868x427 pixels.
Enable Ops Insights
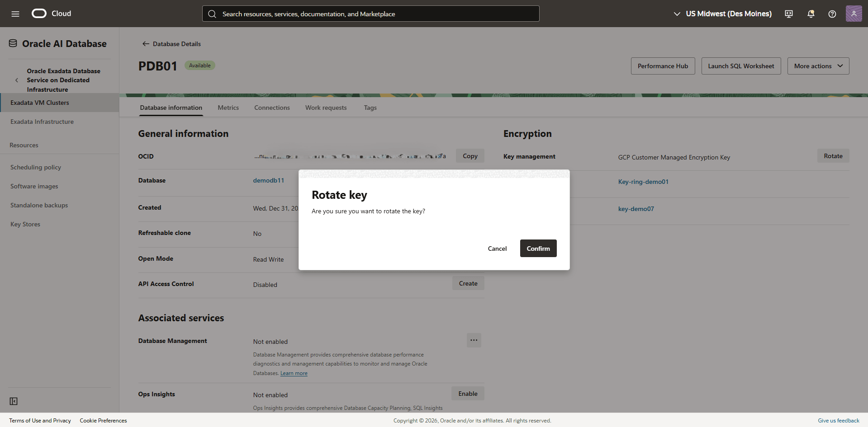tap(468, 393)
